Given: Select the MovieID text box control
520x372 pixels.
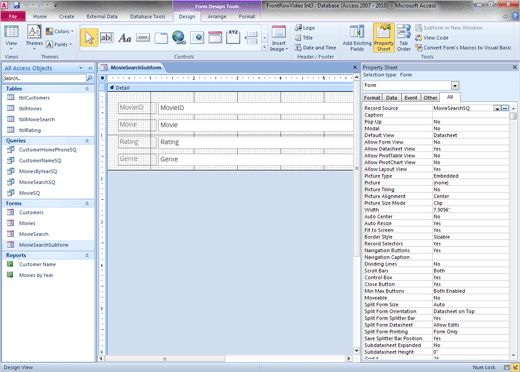Looking at the screenshot, I should (255, 108).
